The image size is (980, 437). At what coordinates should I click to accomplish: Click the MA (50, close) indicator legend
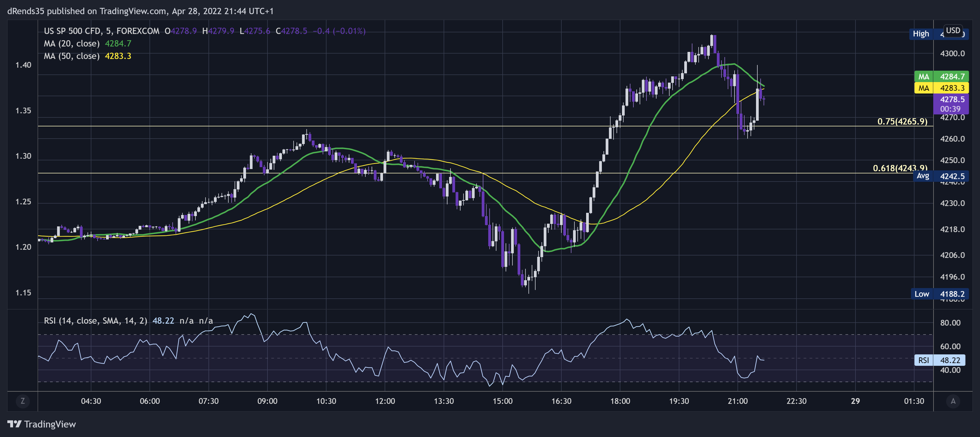pos(71,56)
